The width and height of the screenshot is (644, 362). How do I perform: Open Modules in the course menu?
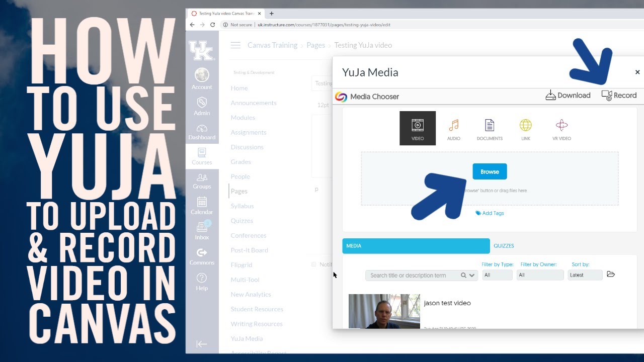pos(243,118)
